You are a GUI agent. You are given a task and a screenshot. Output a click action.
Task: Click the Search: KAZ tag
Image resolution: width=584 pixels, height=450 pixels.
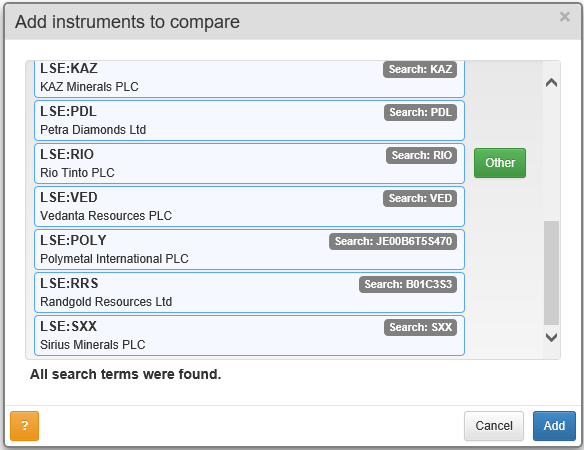coord(420,69)
